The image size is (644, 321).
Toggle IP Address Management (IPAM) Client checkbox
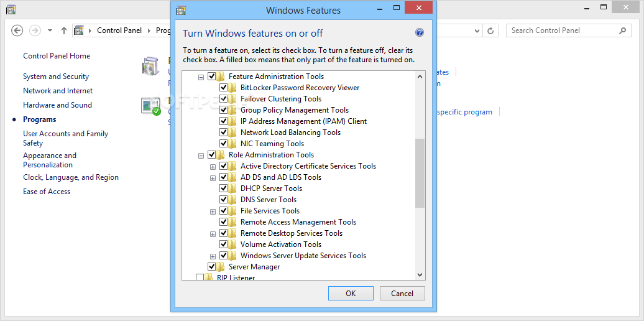click(x=223, y=121)
